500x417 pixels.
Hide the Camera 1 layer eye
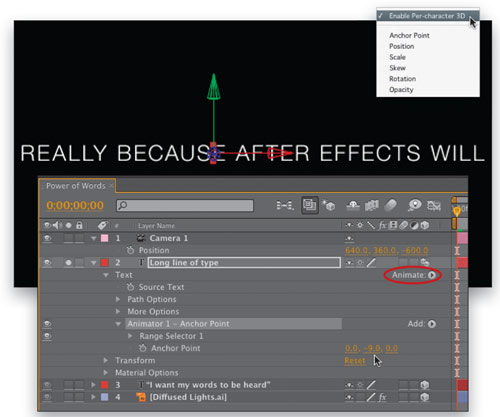tap(47, 238)
